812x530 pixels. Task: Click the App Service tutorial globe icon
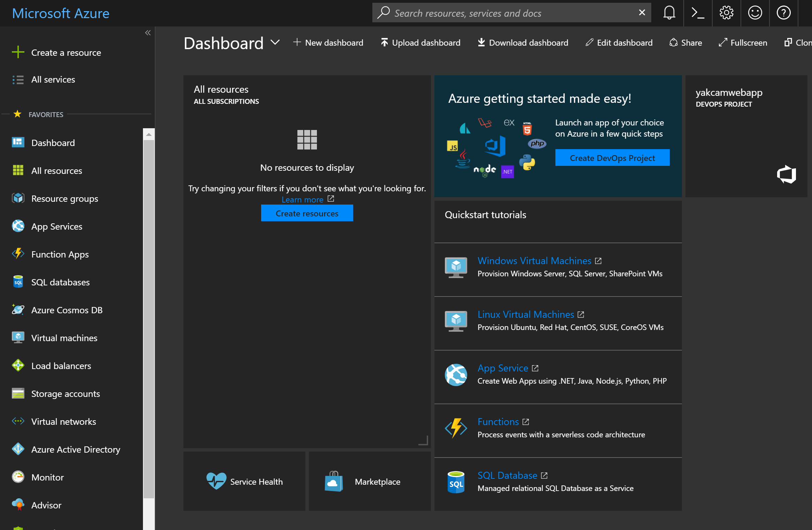coord(456,375)
